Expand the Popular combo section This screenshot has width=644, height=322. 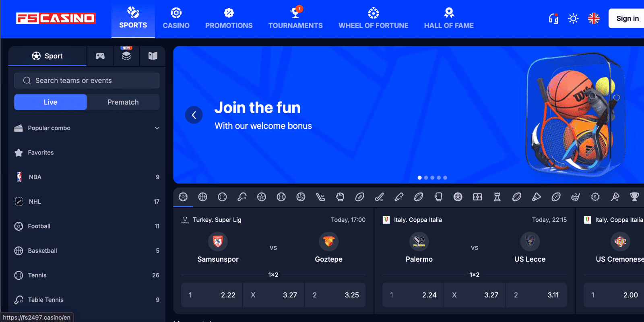[87, 128]
